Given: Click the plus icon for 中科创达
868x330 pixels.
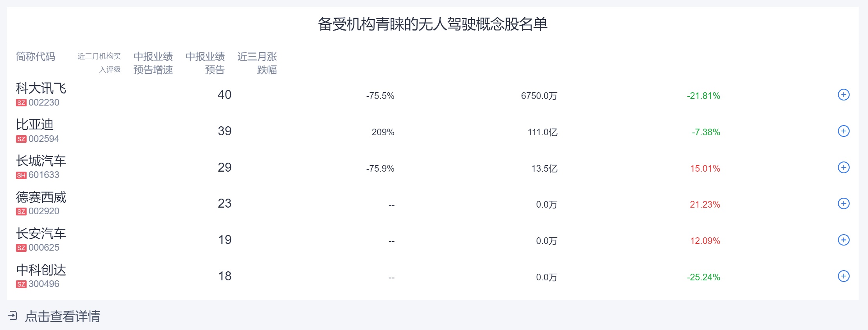Looking at the screenshot, I should pos(843,276).
